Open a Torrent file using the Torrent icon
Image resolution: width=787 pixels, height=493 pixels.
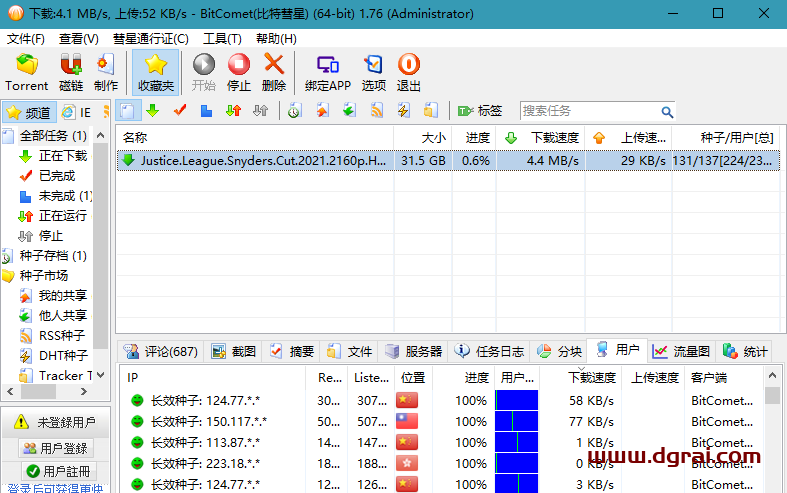coord(26,72)
